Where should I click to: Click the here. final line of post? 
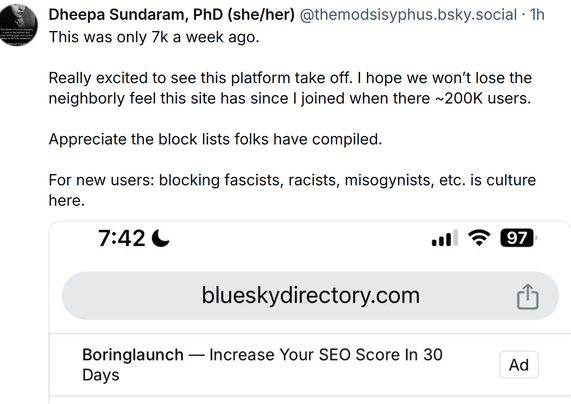[x=67, y=200]
